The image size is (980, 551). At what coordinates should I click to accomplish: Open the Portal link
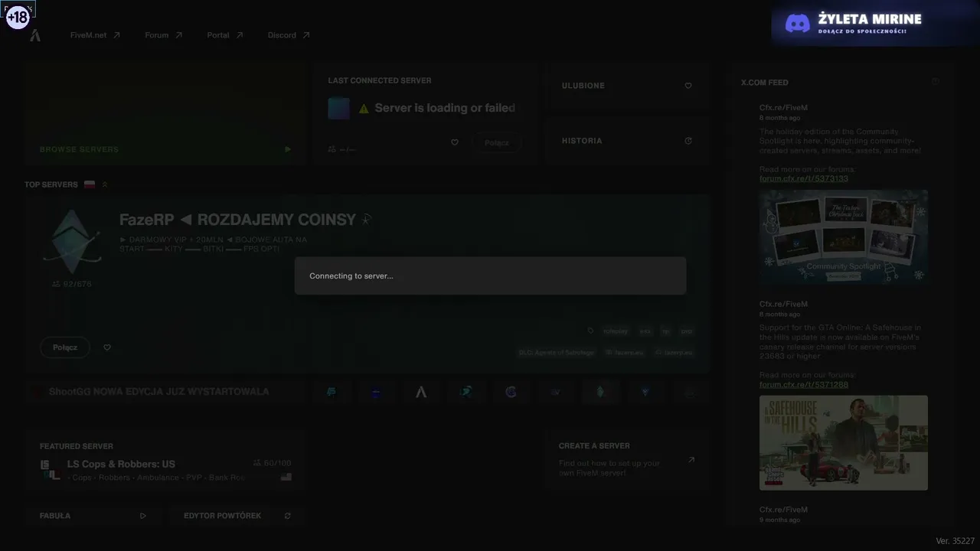pyautogui.click(x=225, y=35)
